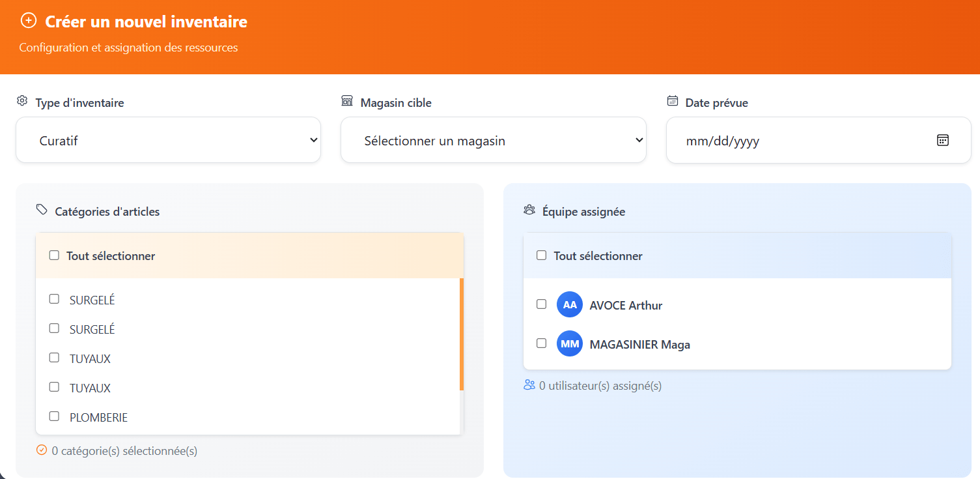Select the AVOCE Arthur checkbox
Screen dimensions: 980x479
coord(541,304)
